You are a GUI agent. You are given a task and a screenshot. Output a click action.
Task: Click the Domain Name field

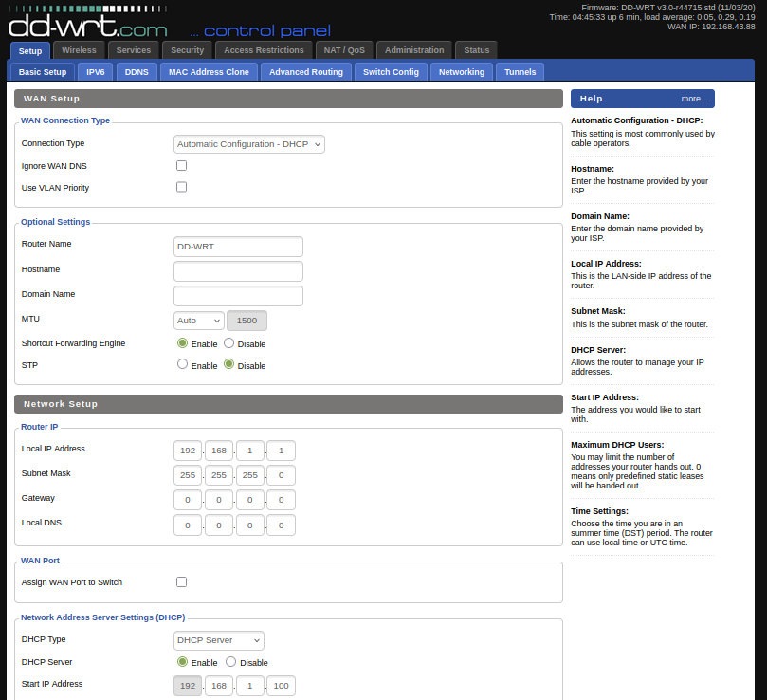pyautogui.click(x=238, y=296)
